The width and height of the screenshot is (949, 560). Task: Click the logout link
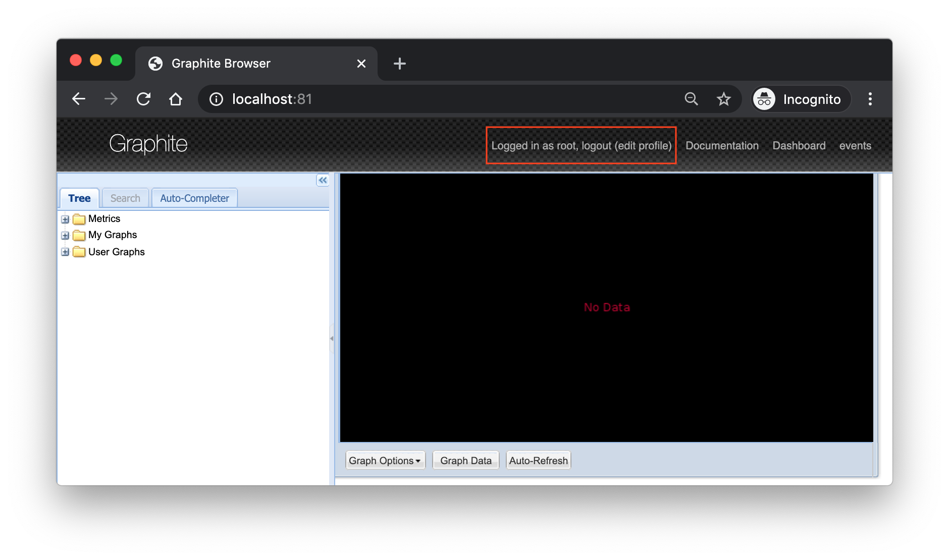pos(597,146)
